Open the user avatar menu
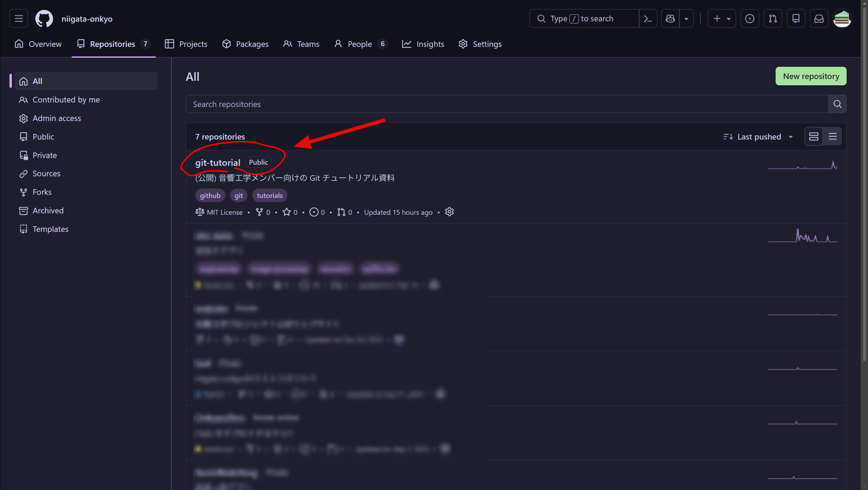 click(842, 19)
